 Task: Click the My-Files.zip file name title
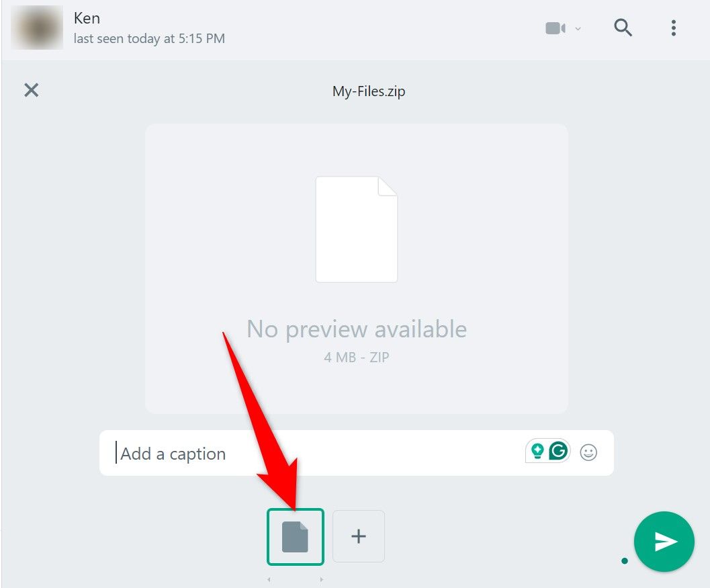click(369, 91)
